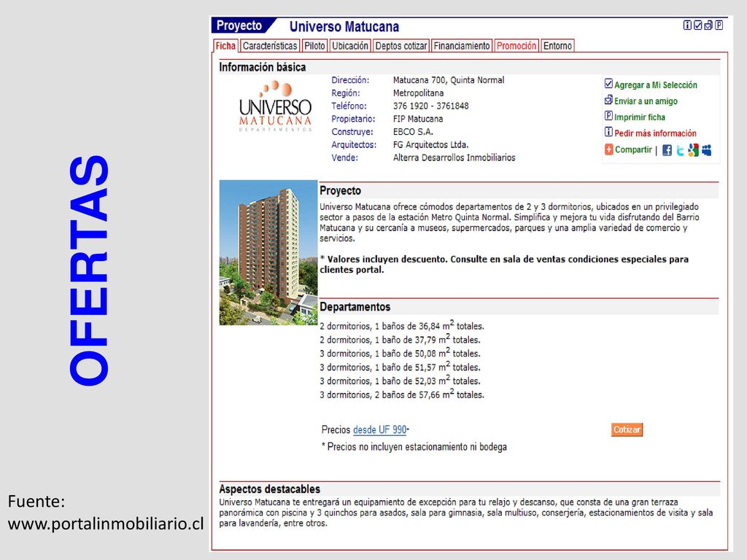Share via the Google Bookmarks icon

[x=693, y=150]
